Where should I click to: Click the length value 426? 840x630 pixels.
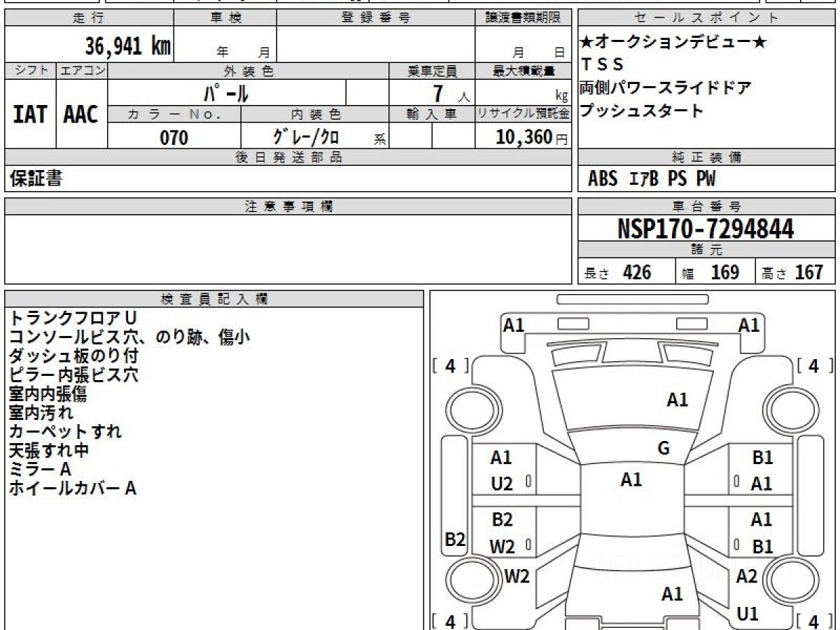637,272
